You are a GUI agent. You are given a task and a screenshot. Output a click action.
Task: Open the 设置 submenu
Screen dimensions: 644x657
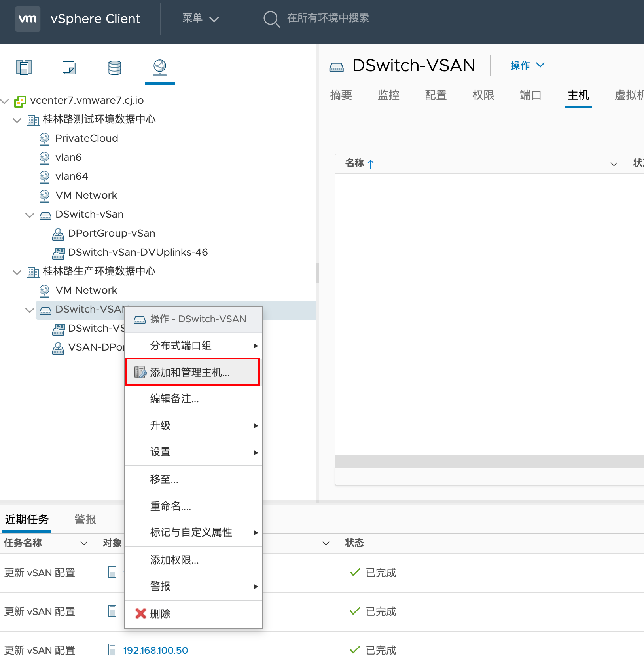(x=193, y=452)
